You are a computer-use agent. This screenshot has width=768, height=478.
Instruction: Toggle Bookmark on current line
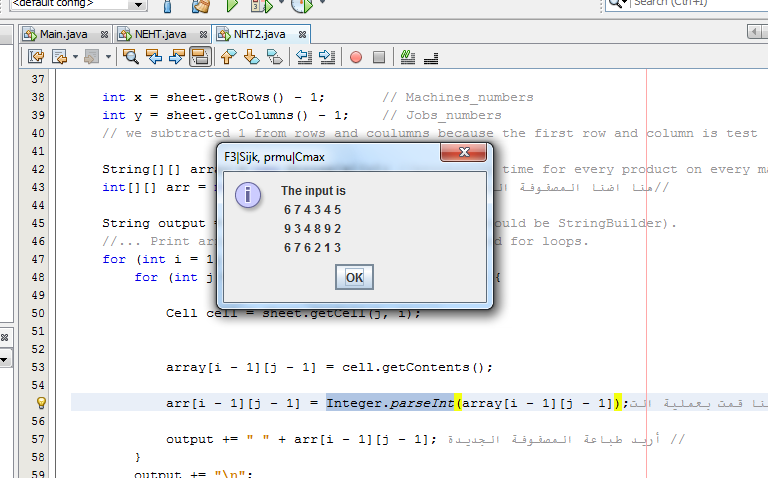tap(275, 57)
